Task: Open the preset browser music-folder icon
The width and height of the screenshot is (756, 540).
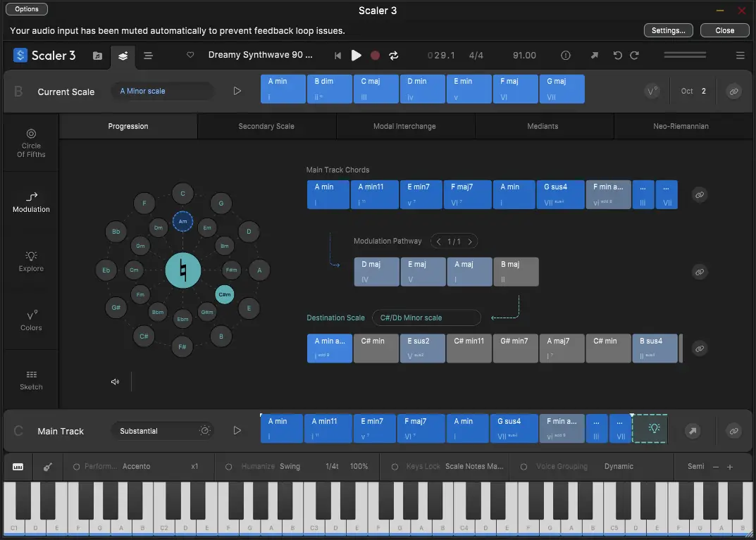Action: (x=97, y=56)
